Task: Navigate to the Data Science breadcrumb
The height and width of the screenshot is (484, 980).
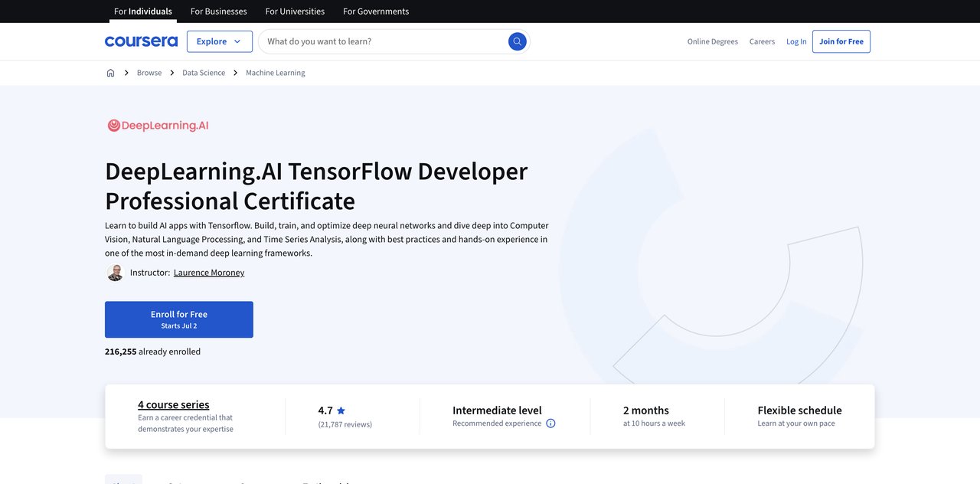Action: click(x=204, y=73)
